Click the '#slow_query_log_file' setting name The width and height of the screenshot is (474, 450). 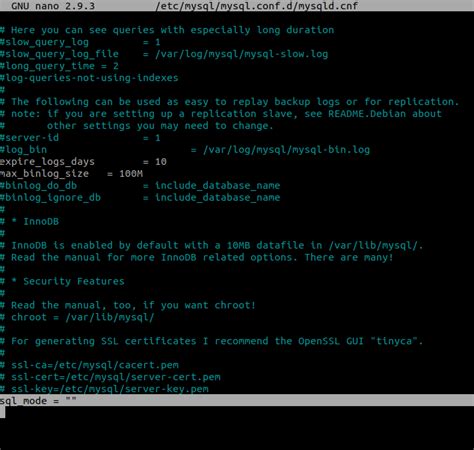click(x=59, y=54)
